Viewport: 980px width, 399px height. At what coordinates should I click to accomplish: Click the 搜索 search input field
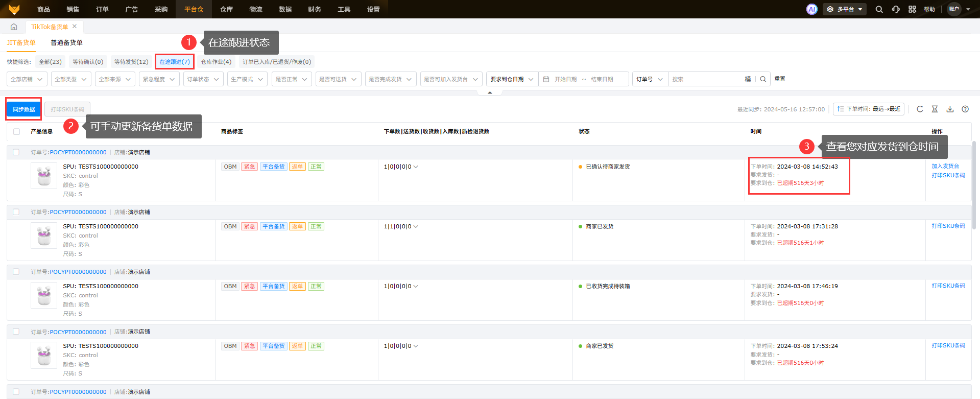(706, 79)
